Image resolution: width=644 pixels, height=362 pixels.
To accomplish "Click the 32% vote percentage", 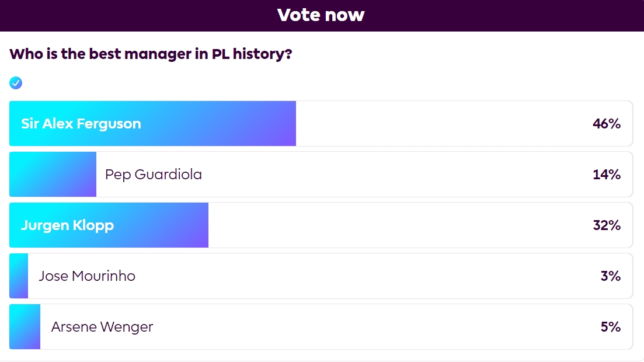I will coord(606,225).
